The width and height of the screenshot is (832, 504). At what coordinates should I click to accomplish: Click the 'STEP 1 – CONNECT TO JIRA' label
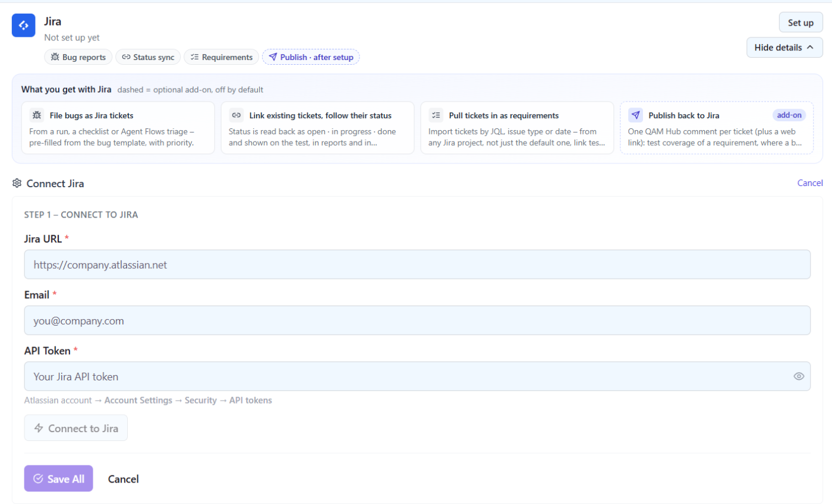pyautogui.click(x=81, y=215)
